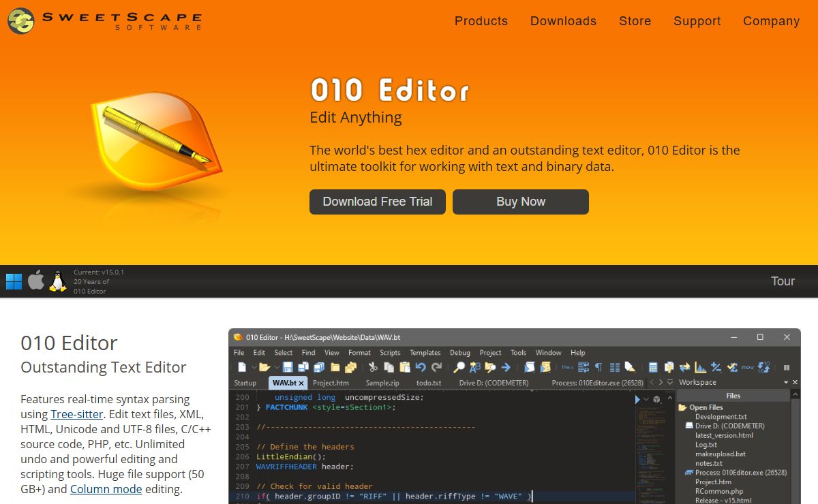Click the Undo arrow in the toolbar

(x=421, y=367)
